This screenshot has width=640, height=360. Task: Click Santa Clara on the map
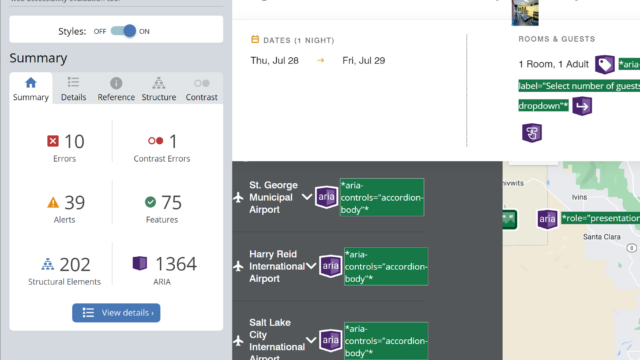click(602, 237)
